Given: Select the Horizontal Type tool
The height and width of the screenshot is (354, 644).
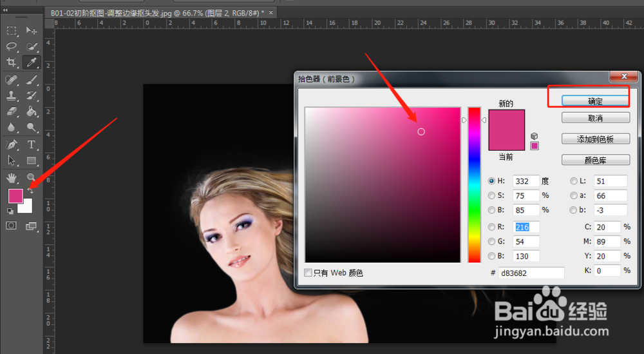Looking at the screenshot, I should coord(31,144).
